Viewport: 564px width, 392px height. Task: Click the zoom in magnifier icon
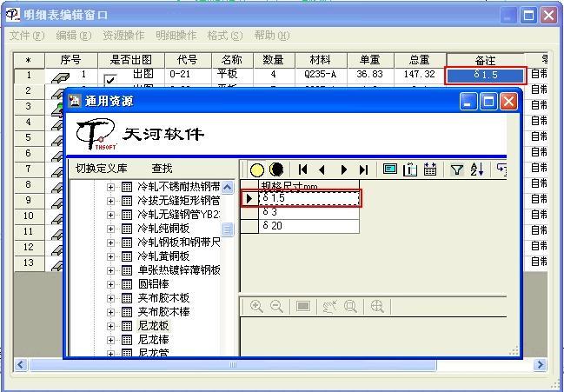(x=256, y=307)
